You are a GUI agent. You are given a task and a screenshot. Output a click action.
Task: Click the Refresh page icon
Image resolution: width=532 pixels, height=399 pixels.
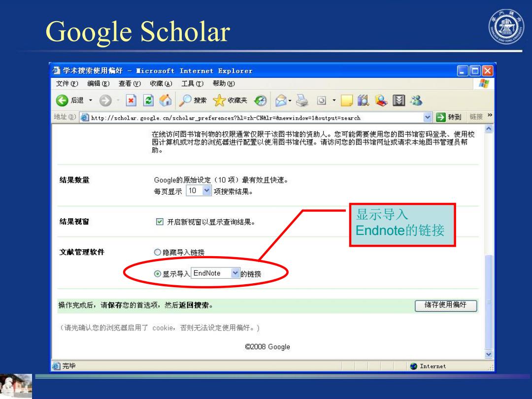[x=148, y=100]
